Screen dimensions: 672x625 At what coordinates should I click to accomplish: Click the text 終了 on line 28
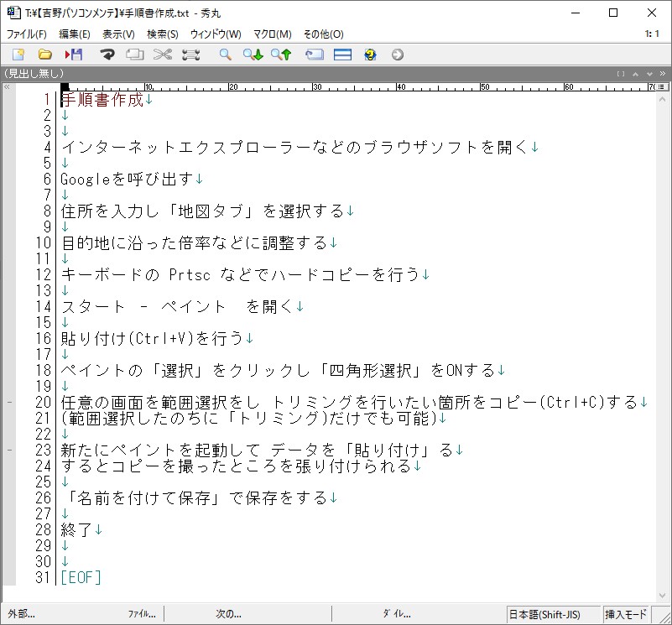[77, 530]
